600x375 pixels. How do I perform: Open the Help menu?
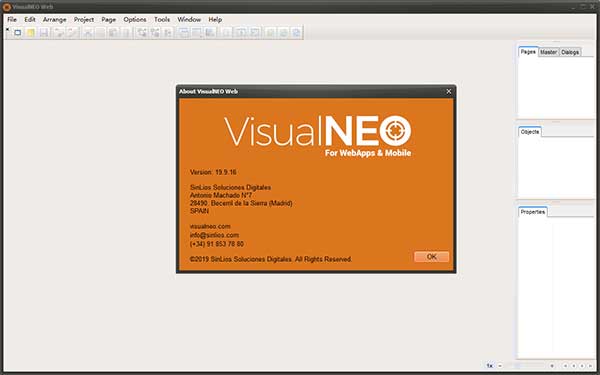[x=215, y=20]
